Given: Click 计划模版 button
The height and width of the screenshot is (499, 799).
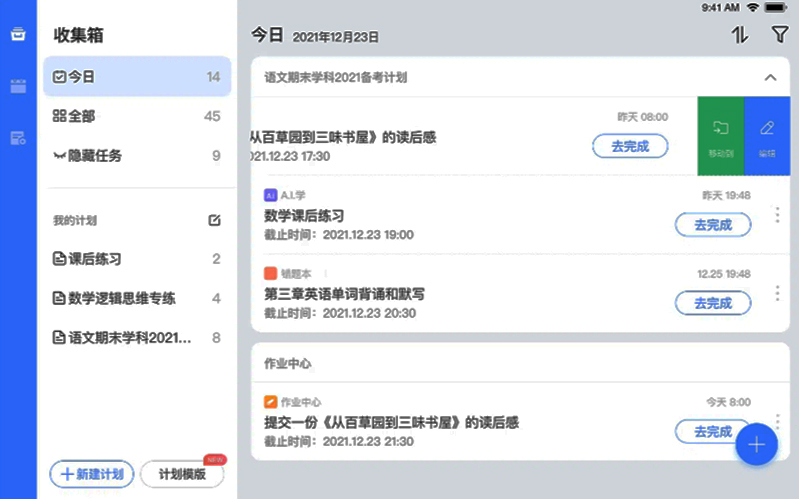Looking at the screenshot, I should tap(182, 474).
